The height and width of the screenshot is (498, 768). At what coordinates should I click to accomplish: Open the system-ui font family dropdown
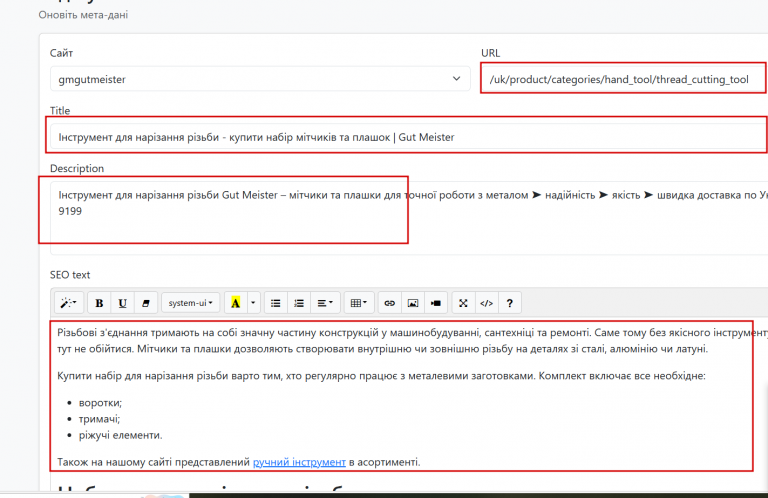pos(191,303)
